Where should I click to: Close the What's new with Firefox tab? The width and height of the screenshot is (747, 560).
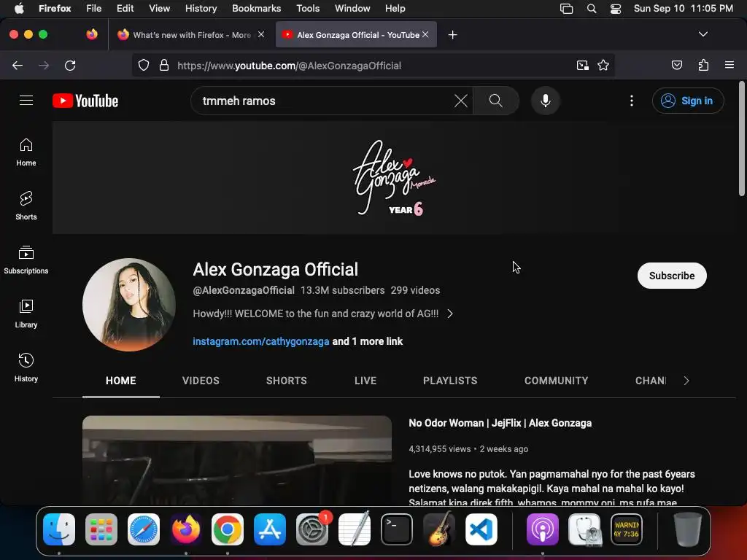[x=261, y=34]
